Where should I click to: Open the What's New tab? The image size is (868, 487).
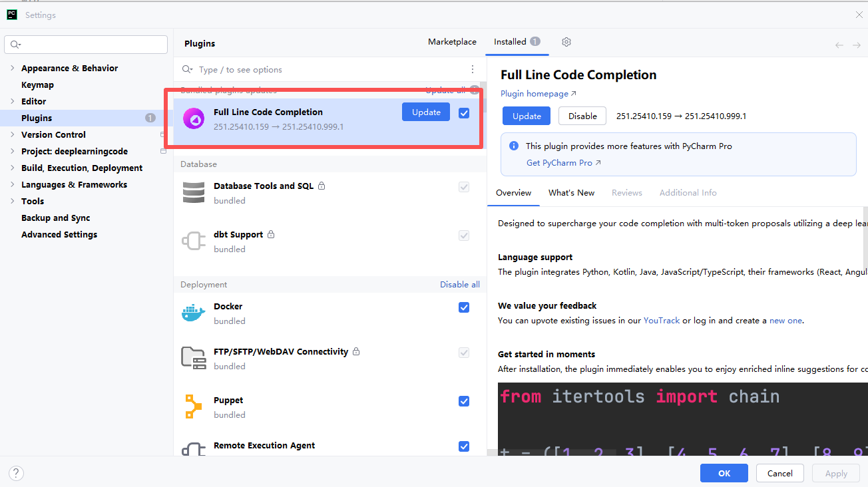tap(571, 192)
